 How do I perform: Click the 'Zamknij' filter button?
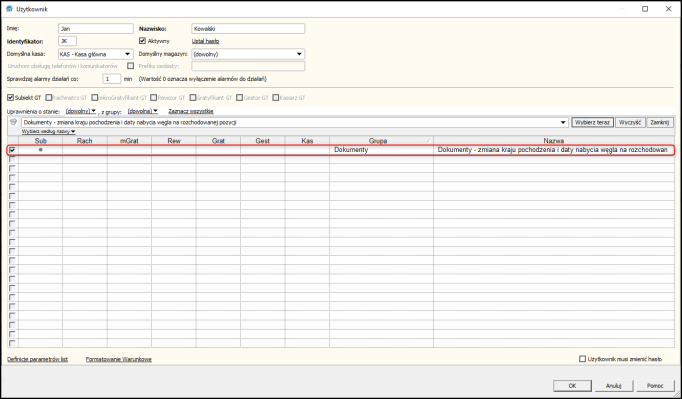tap(660, 122)
